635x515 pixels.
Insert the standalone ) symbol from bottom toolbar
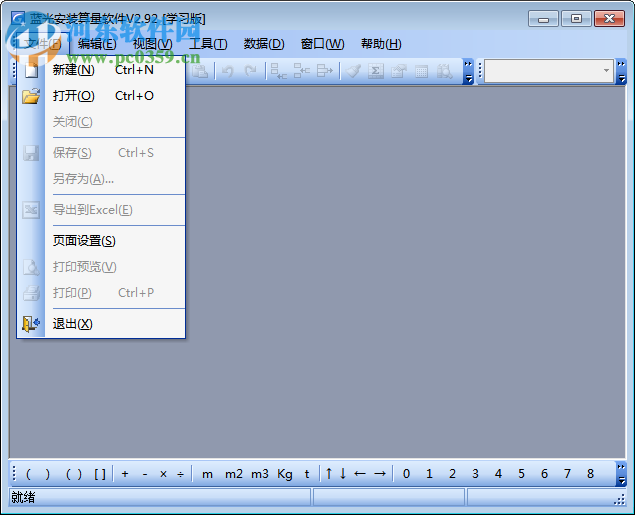tap(48, 474)
